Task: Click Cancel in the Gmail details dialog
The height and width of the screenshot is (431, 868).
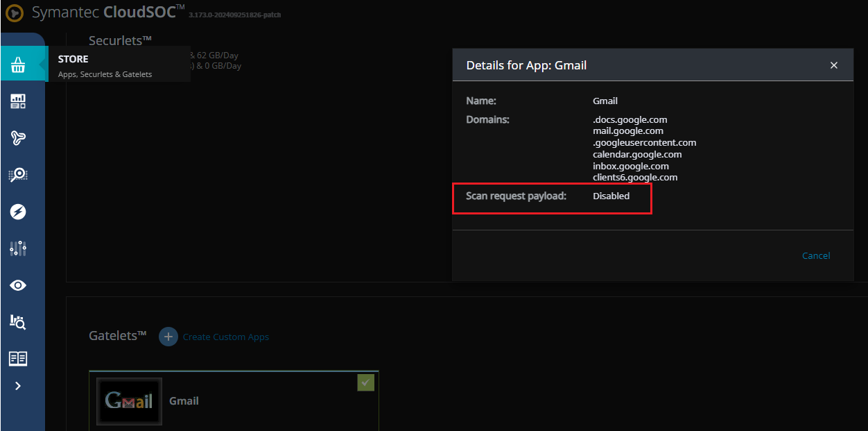Action: [816, 255]
